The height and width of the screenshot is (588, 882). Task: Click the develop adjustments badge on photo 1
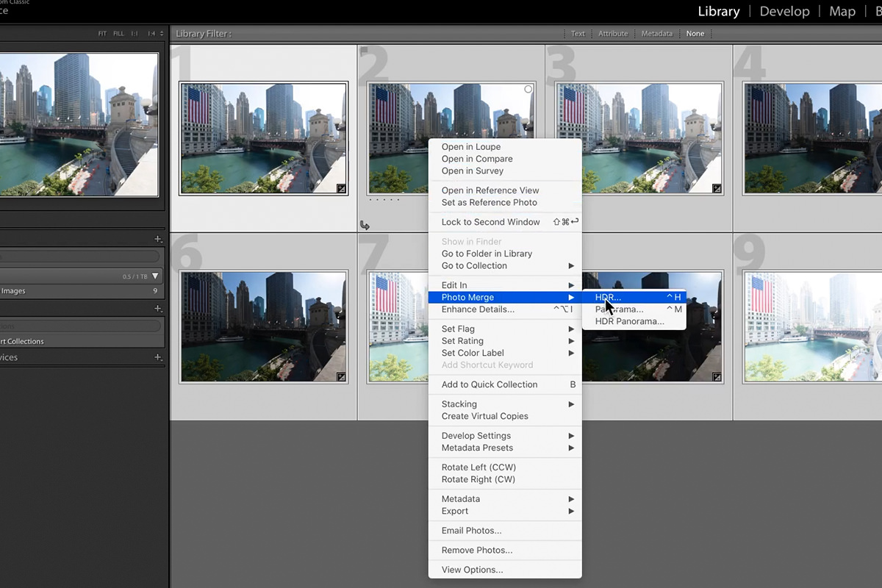(341, 189)
